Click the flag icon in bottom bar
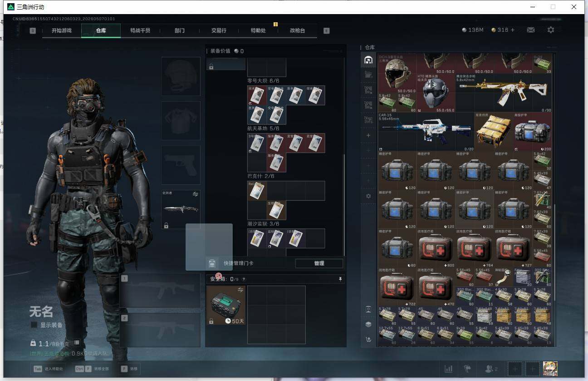 [x=467, y=369]
